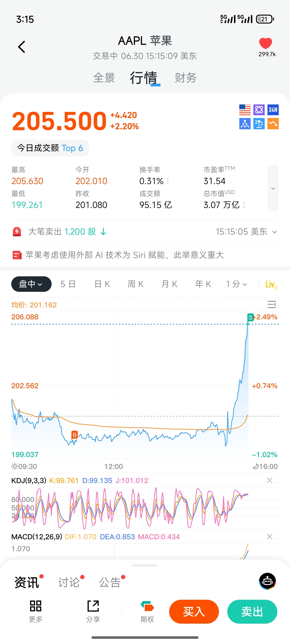Tap the blue 24H trading icon
The image size is (290, 644).
tap(273, 110)
